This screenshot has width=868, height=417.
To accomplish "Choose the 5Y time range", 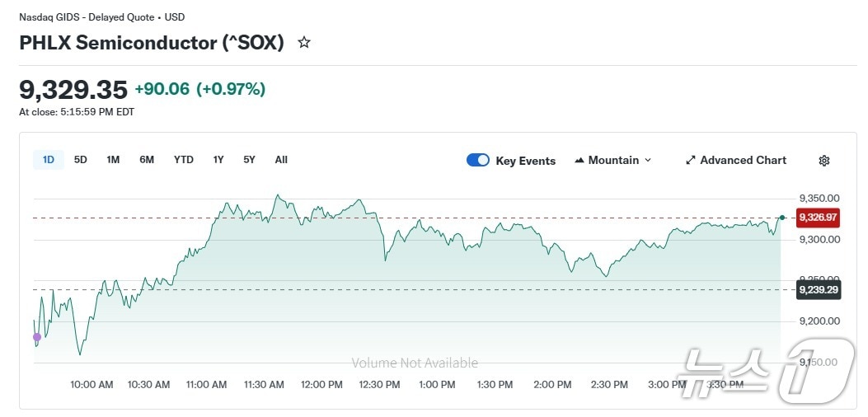I will [x=249, y=160].
